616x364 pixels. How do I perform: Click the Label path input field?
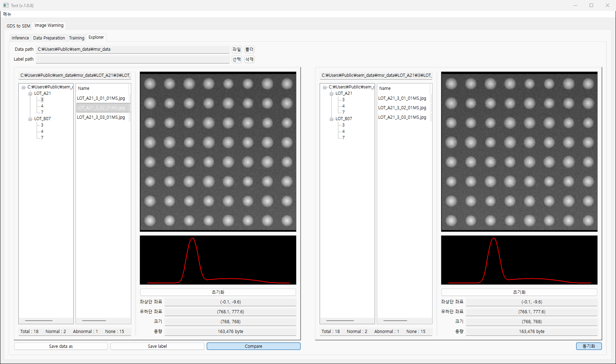(133, 59)
